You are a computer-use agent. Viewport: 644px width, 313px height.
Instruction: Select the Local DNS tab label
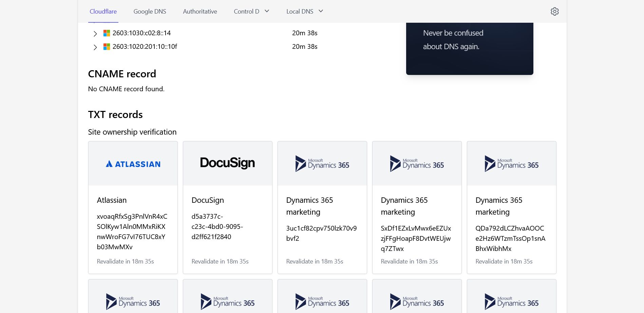[300, 12]
